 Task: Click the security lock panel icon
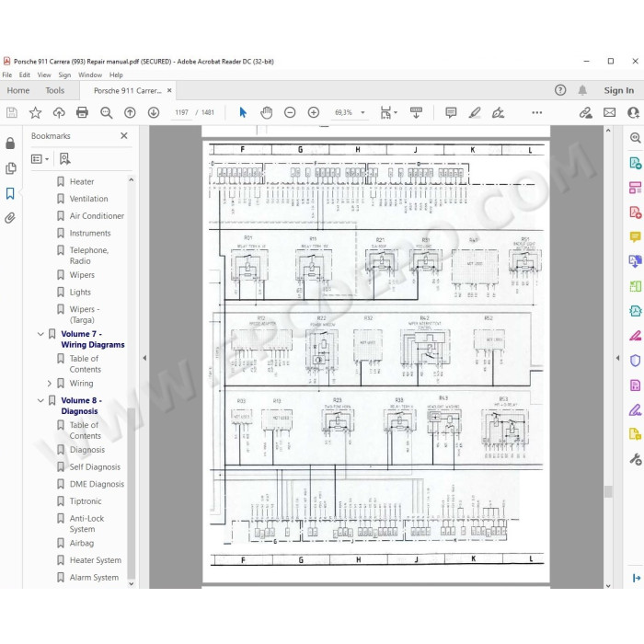10,143
